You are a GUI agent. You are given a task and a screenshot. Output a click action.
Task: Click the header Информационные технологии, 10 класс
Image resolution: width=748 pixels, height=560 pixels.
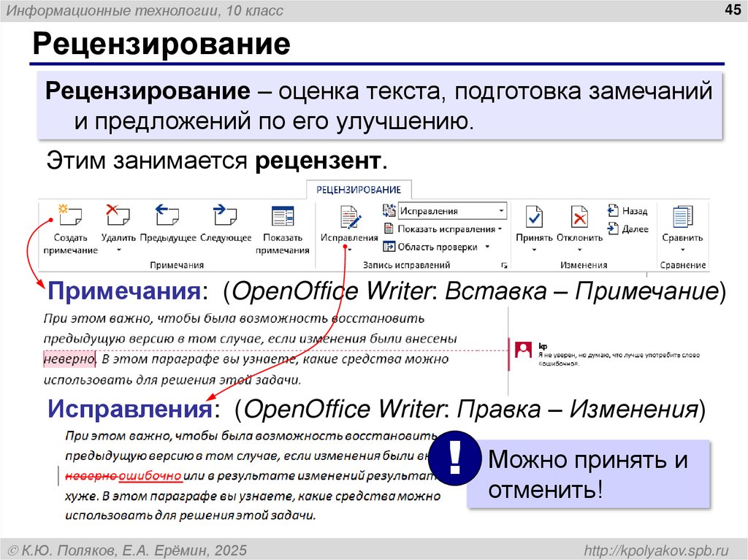(x=145, y=10)
